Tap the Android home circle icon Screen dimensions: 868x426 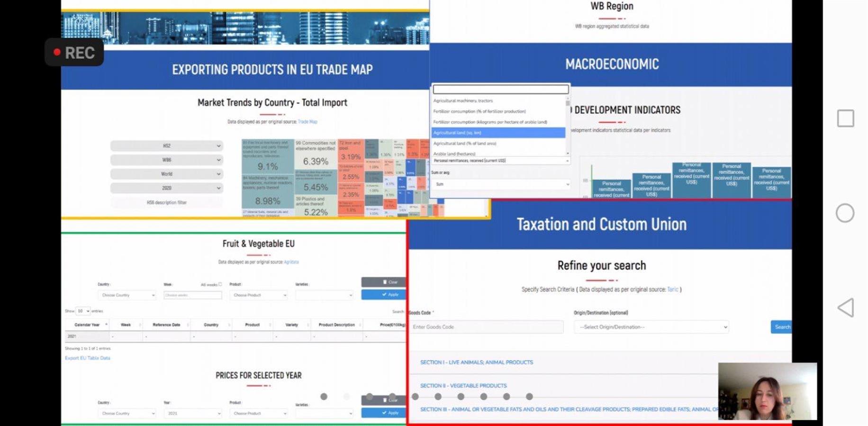point(845,213)
